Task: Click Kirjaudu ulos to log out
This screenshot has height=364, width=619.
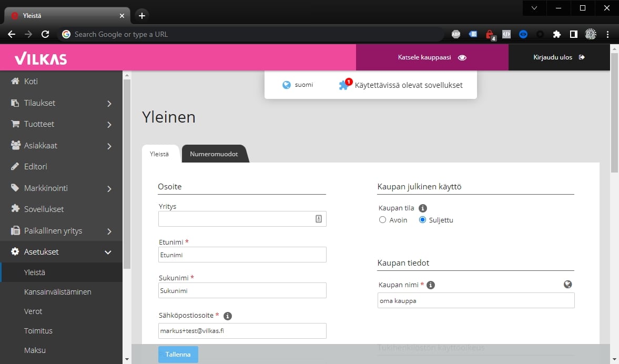Action: coord(559,57)
